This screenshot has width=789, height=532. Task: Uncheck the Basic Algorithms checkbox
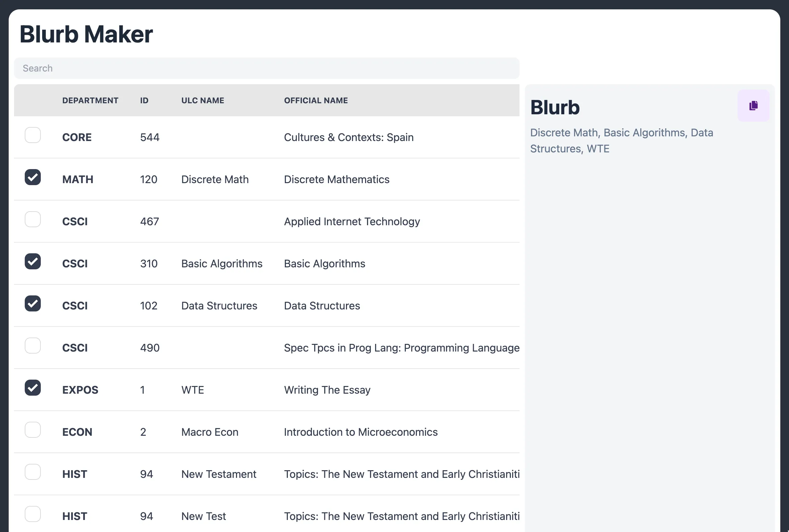click(32, 261)
